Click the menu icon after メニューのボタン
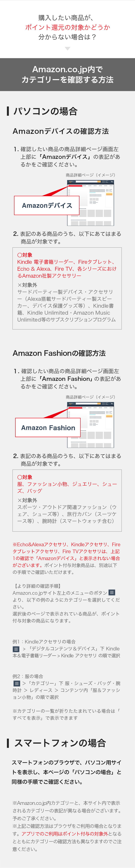Viewport: 135px width, 868px height. [x=112, y=592]
